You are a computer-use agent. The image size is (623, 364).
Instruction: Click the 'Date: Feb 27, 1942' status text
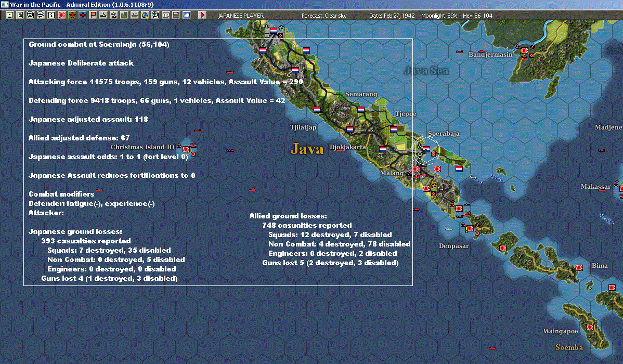(392, 16)
